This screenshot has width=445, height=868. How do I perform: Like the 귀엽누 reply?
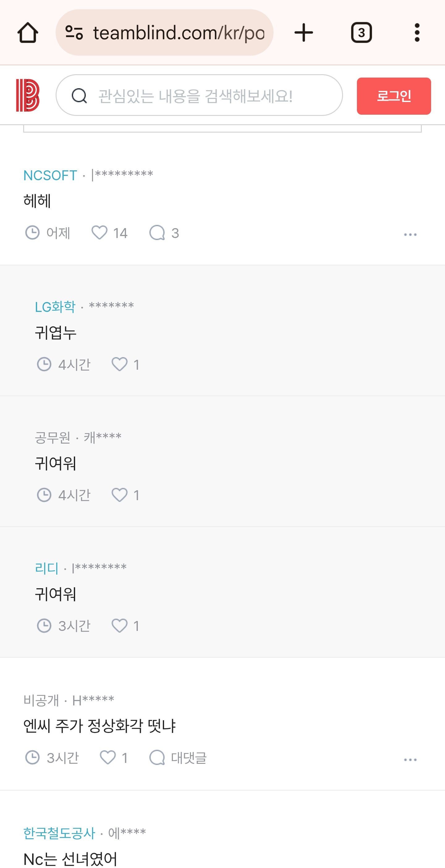pyautogui.click(x=120, y=364)
